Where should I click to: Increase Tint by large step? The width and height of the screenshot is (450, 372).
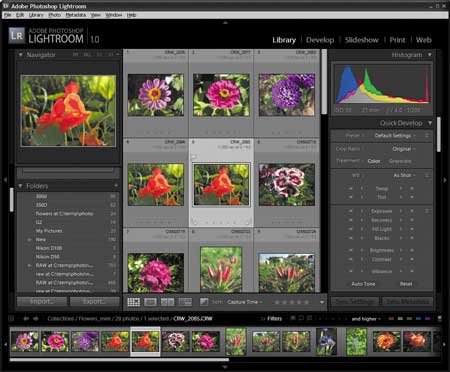tap(412, 197)
